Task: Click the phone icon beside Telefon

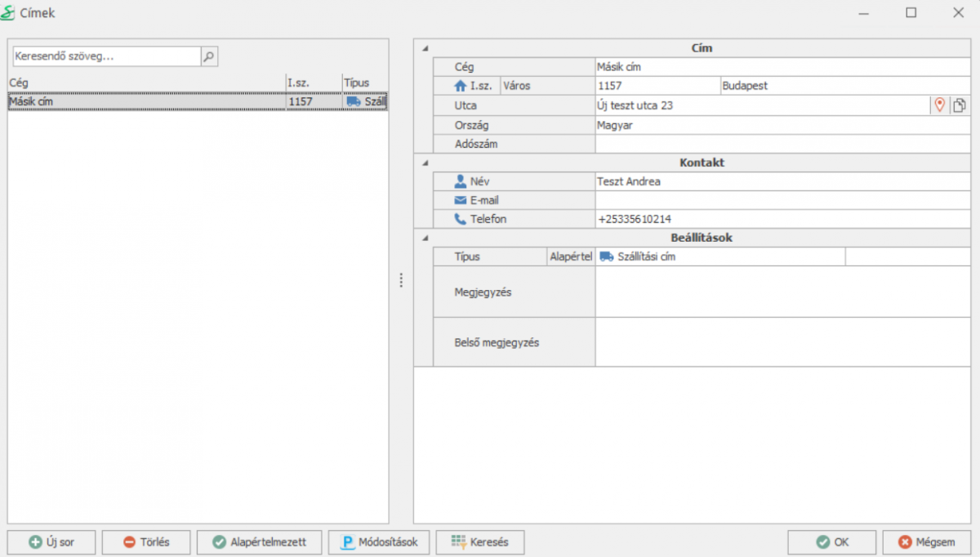Action: pos(461,219)
